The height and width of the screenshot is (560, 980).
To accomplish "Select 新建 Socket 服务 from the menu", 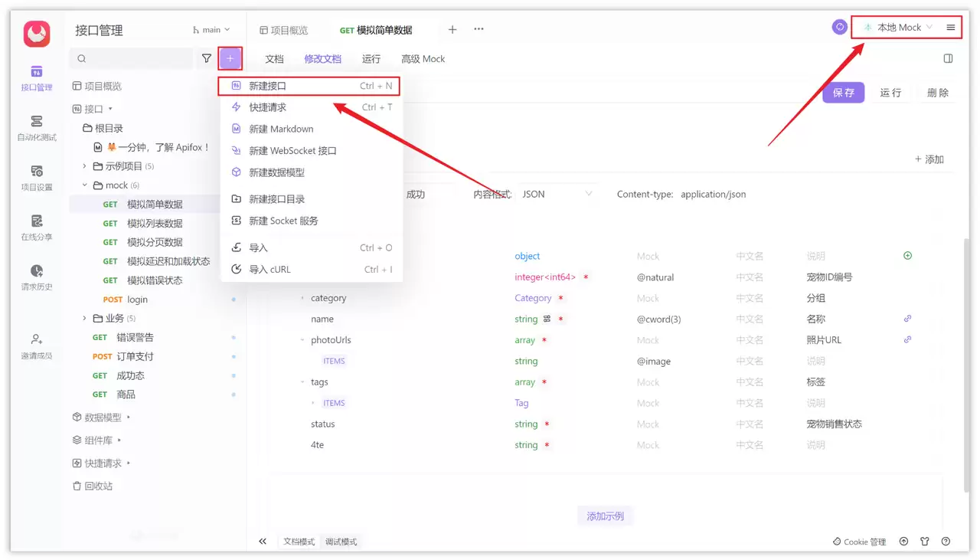I will [x=310, y=221].
